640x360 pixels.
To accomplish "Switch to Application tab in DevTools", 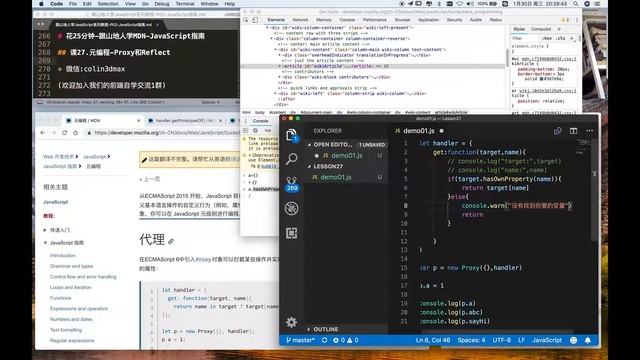I will [x=428, y=20].
